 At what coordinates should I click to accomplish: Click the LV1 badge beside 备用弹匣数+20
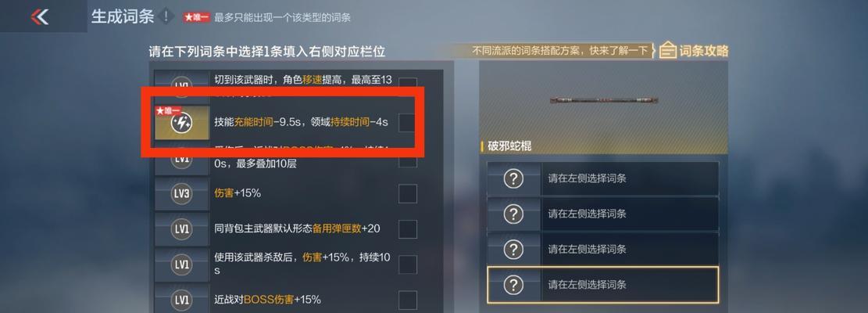(181, 228)
